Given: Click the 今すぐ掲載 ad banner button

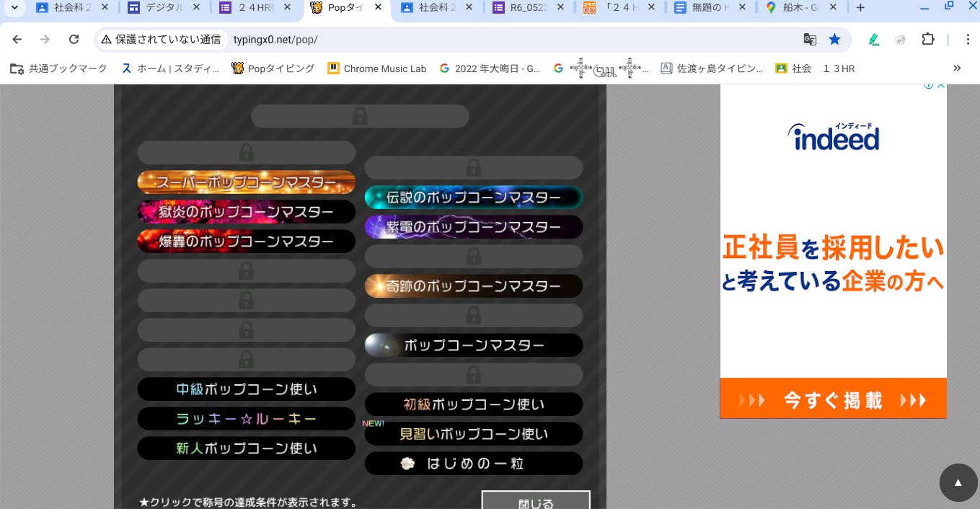Looking at the screenshot, I should pos(833,399).
